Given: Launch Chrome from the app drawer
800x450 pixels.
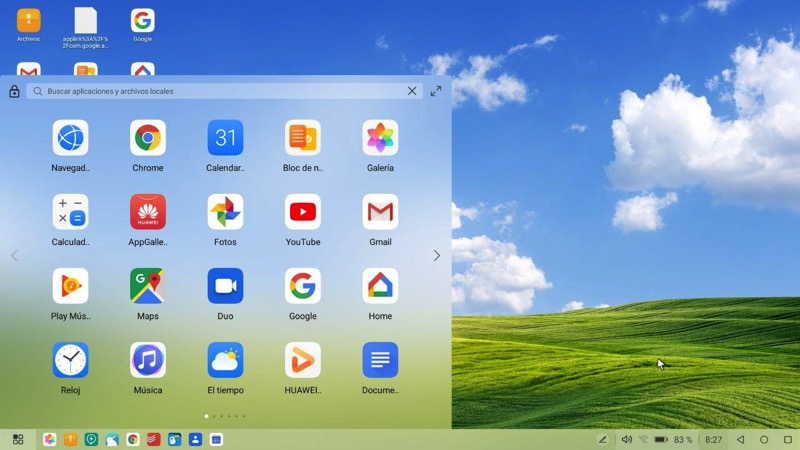Looking at the screenshot, I should click(148, 138).
